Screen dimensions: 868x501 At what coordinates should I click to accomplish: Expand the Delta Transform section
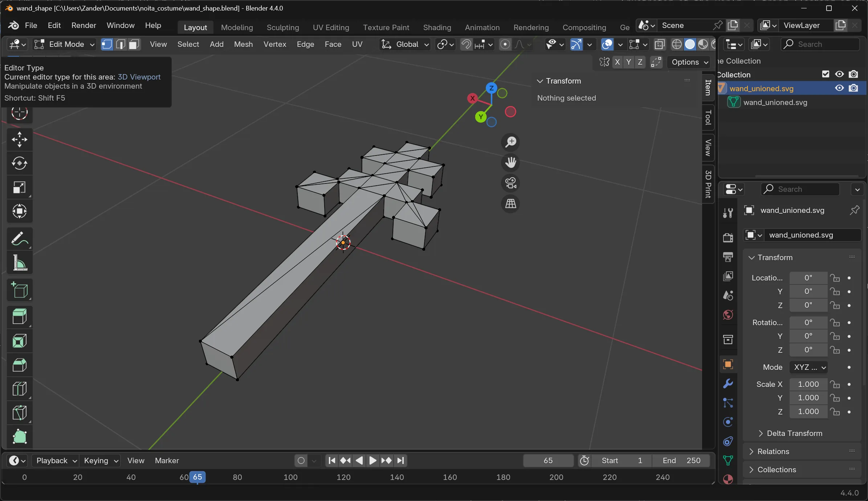coord(794,433)
